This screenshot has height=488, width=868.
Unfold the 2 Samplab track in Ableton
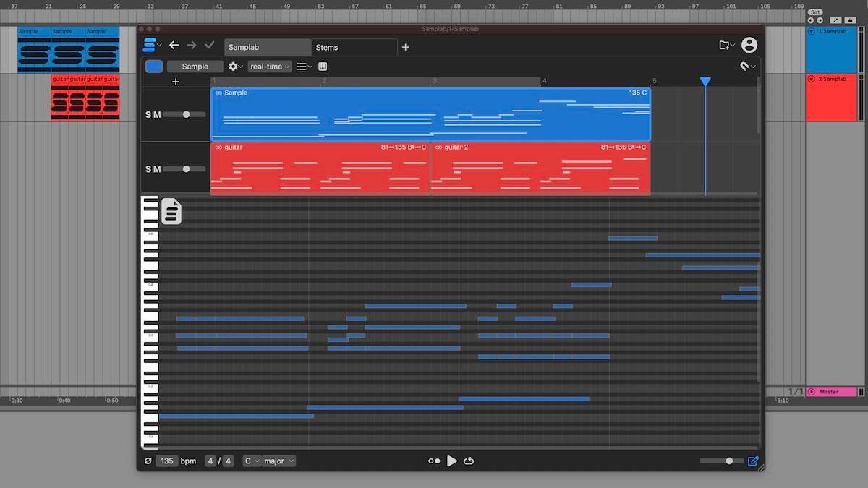811,78
